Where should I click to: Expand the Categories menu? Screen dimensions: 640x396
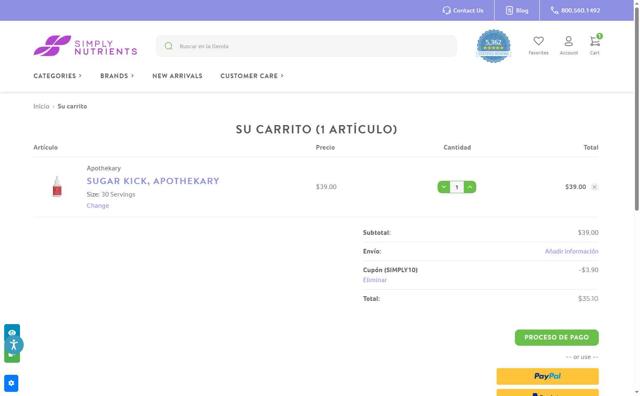(58, 76)
